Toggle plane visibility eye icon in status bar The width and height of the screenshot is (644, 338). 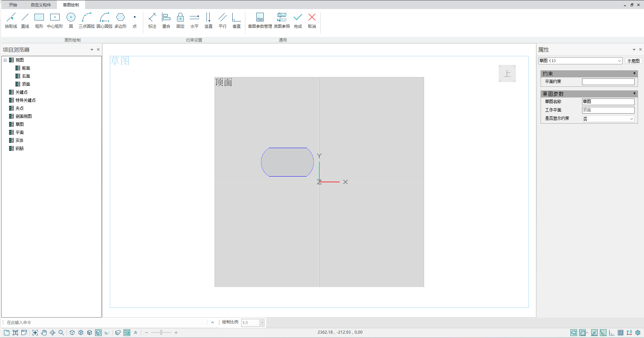click(573, 333)
